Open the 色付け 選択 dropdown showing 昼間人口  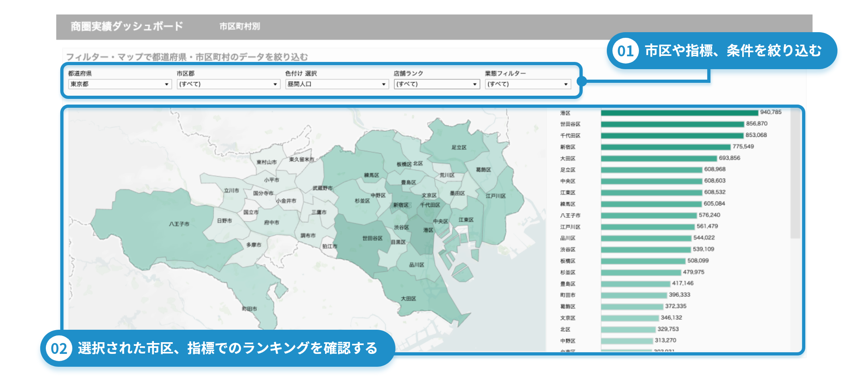point(337,84)
